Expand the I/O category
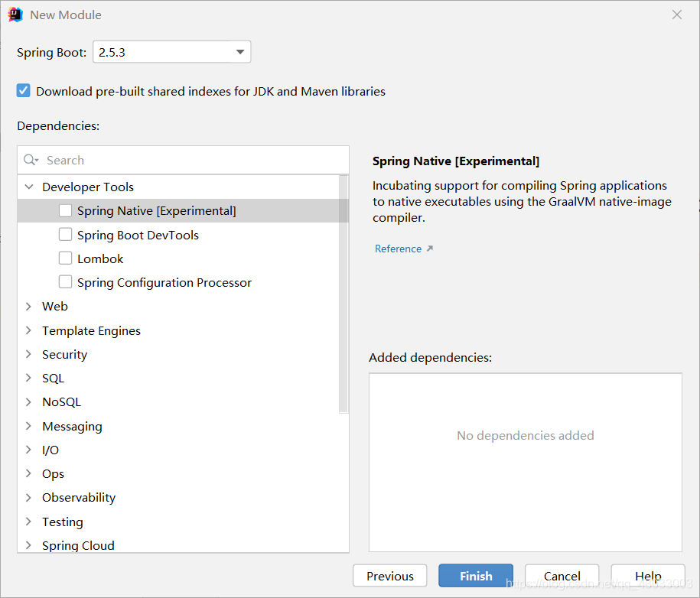This screenshot has width=700, height=598. coord(28,450)
